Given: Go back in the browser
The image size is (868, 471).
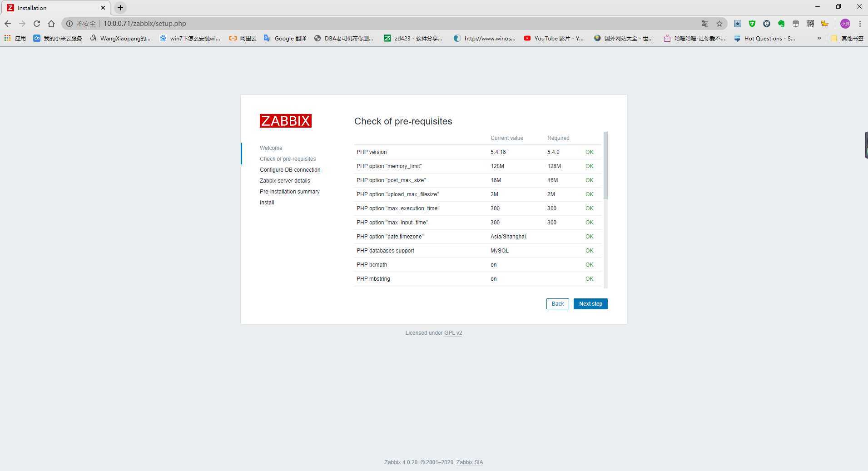Looking at the screenshot, I should [8, 24].
